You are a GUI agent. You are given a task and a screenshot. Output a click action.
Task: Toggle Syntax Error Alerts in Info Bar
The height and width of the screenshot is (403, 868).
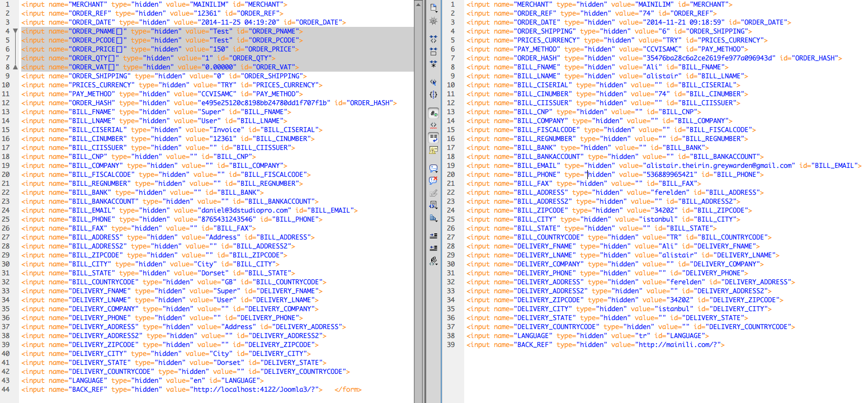433,149
